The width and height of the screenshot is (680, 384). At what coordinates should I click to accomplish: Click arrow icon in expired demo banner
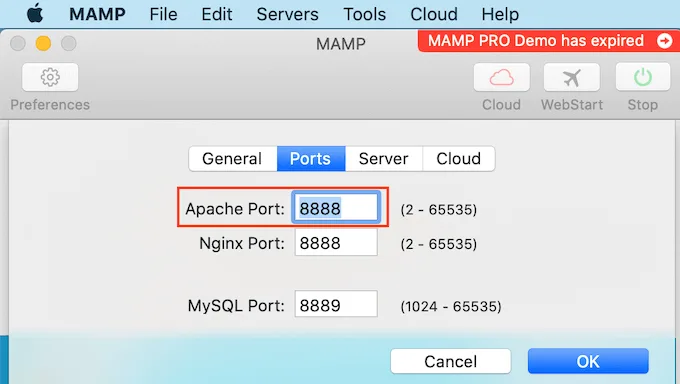coord(664,41)
